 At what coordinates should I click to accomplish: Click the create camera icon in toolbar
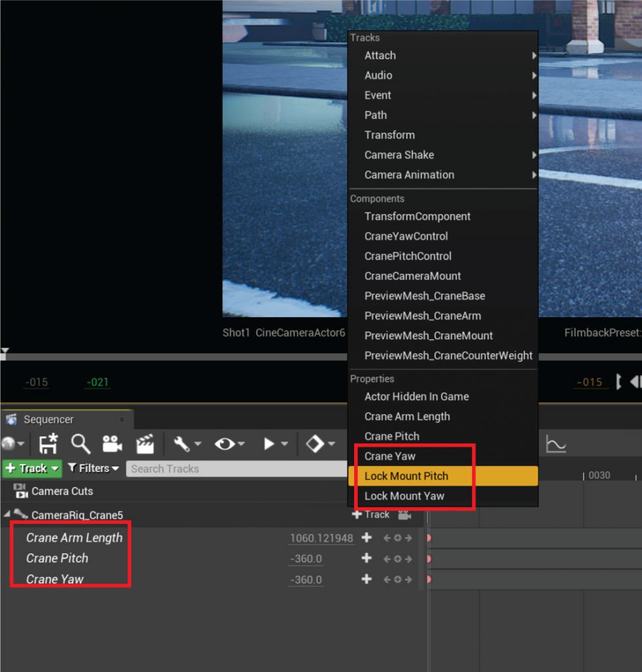(112, 444)
